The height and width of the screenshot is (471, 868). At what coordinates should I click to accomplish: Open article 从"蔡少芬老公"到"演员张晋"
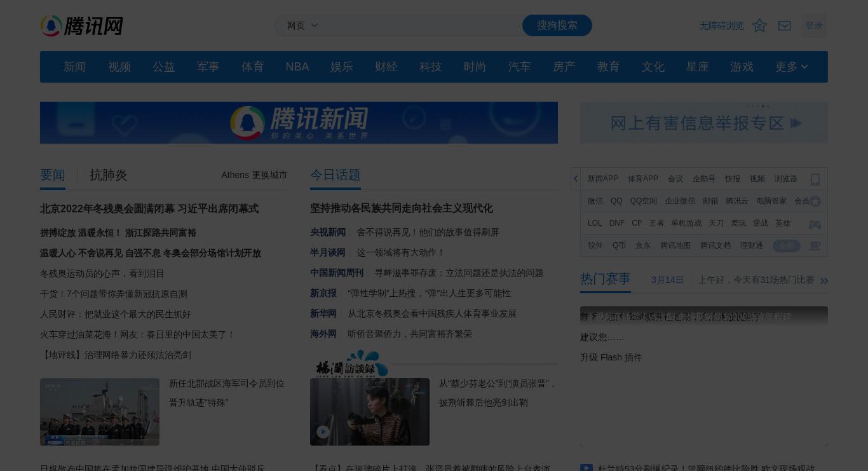coord(498,393)
